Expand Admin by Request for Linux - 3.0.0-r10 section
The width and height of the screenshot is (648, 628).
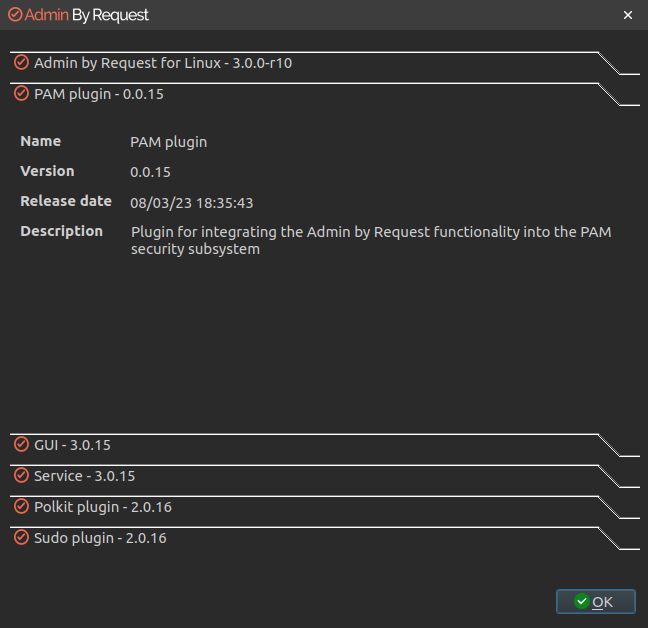[324, 63]
